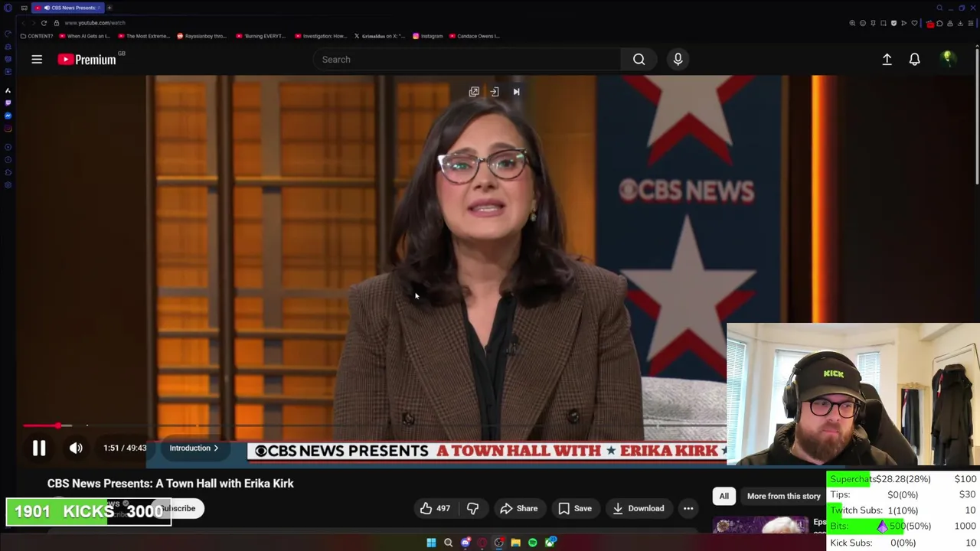This screenshot has height=551, width=980.
Task: Open browser downloads icon
Action: [x=960, y=23]
